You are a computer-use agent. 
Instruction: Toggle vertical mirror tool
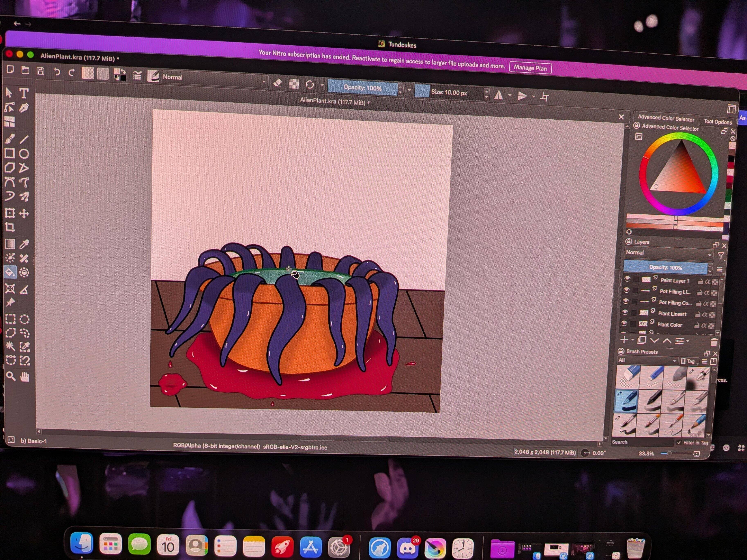coord(522,96)
